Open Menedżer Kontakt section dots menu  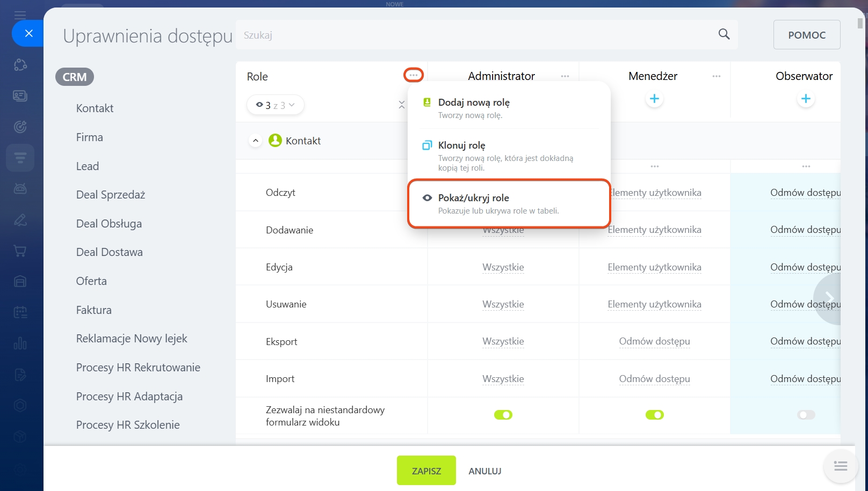coord(654,166)
